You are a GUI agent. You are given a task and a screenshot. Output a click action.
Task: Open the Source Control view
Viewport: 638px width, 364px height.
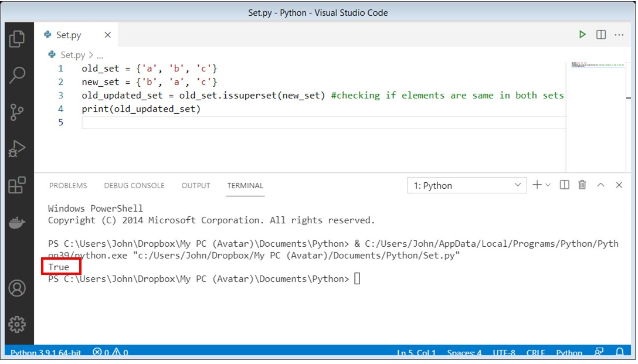click(x=17, y=111)
